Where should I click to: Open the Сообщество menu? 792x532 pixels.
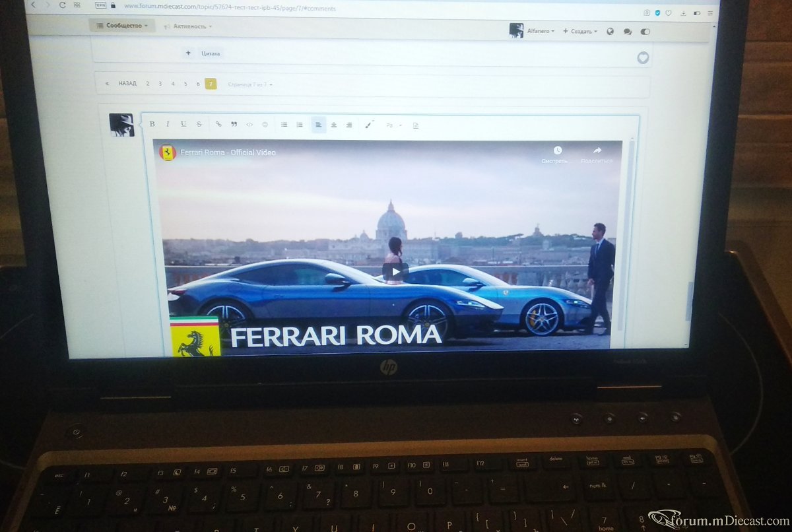pos(122,25)
